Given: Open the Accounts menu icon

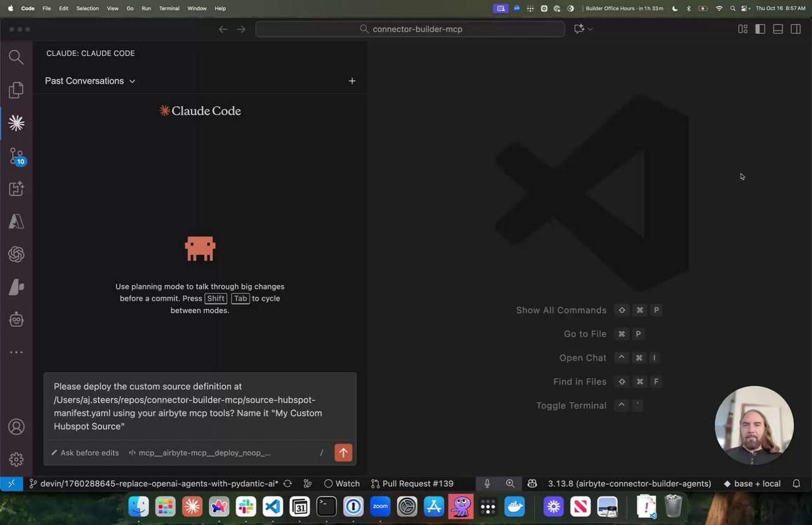Looking at the screenshot, I should (x=16, y=427).
